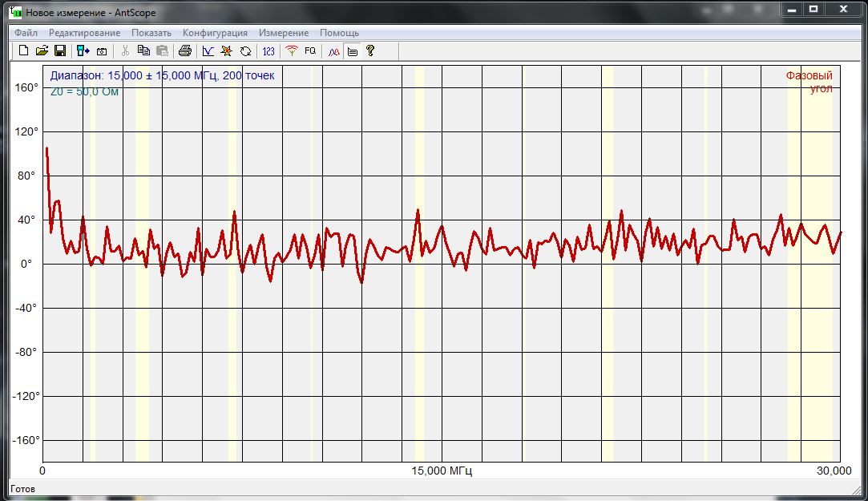868x501 pixels.
Task: Toggle the pressed list panel icon
Action: tap(352, 51)
